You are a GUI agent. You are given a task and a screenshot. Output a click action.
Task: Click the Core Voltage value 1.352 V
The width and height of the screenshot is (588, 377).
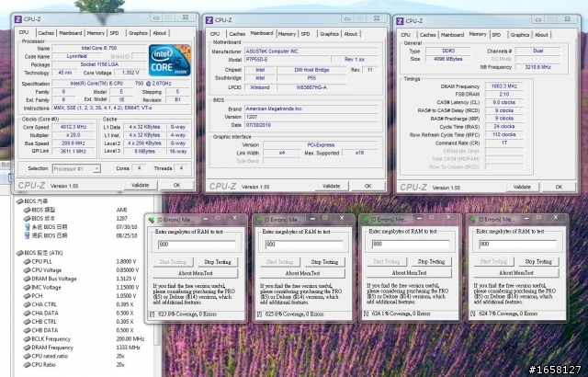[130, 73]
